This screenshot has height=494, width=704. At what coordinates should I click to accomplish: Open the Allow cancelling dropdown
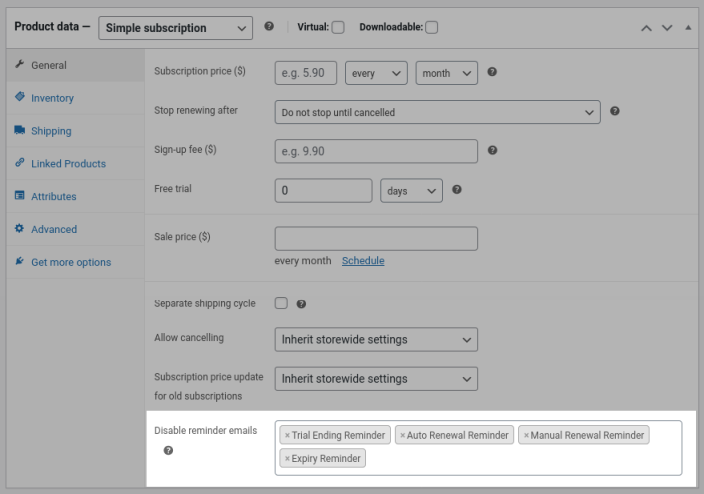click(x=376, y=340)
